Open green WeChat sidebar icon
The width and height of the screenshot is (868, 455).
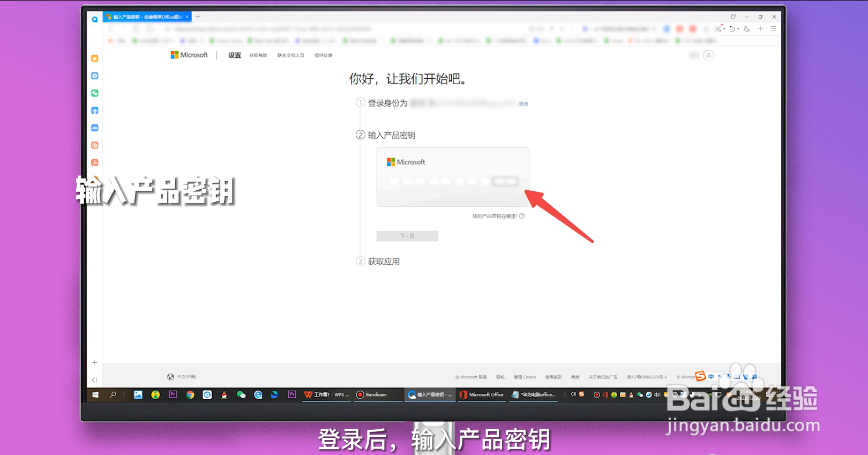click(x=95, y=93)
